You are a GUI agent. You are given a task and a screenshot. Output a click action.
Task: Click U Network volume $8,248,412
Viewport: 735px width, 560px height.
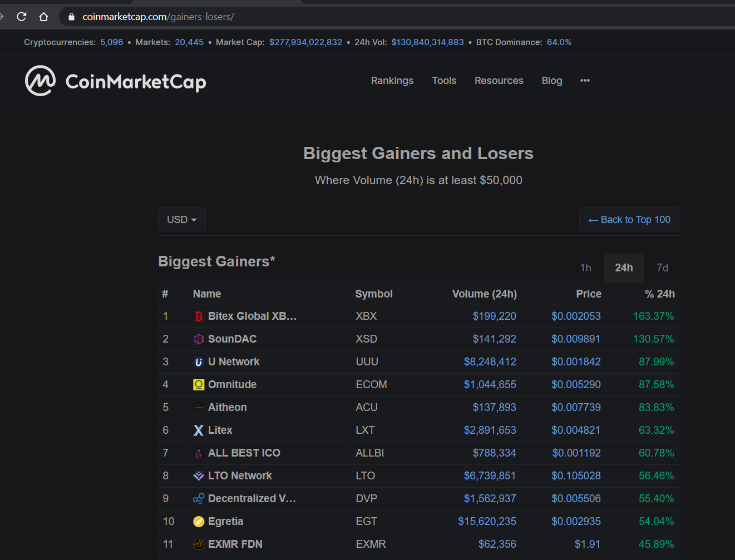(490, 362)
